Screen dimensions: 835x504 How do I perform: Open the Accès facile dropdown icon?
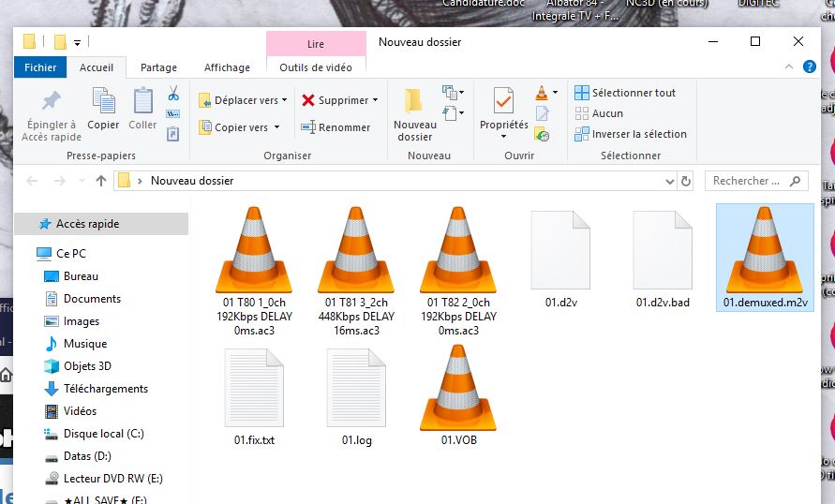453,113
